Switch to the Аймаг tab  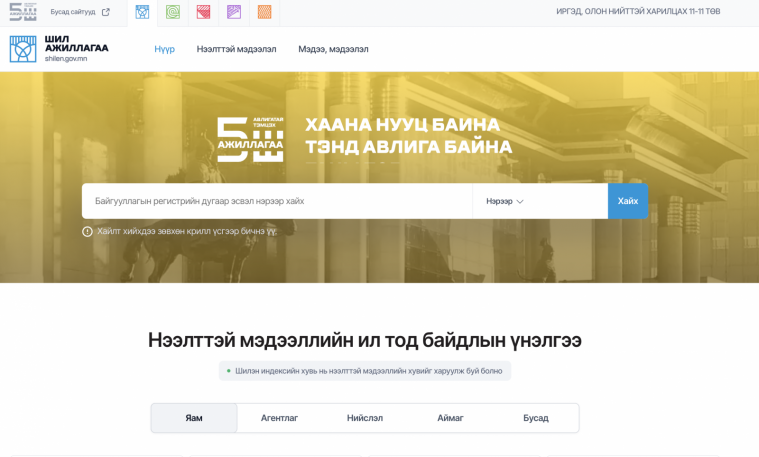tap(450, 418)
